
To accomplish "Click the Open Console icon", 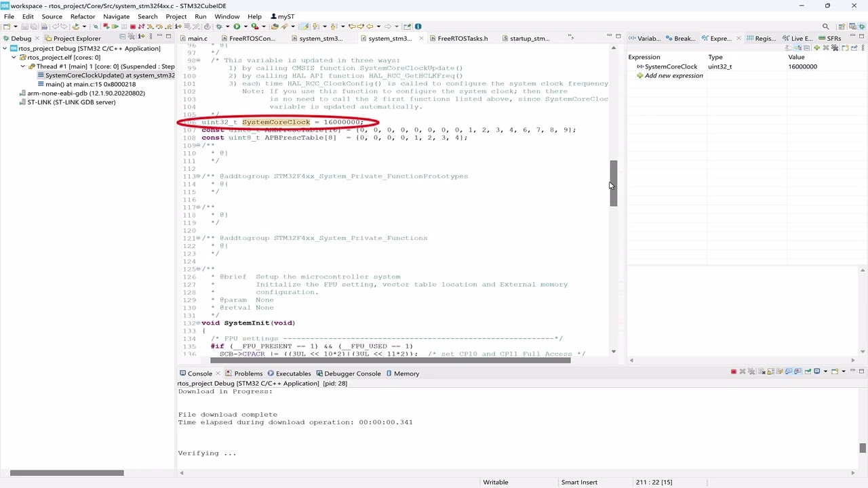I will [835, 371].
